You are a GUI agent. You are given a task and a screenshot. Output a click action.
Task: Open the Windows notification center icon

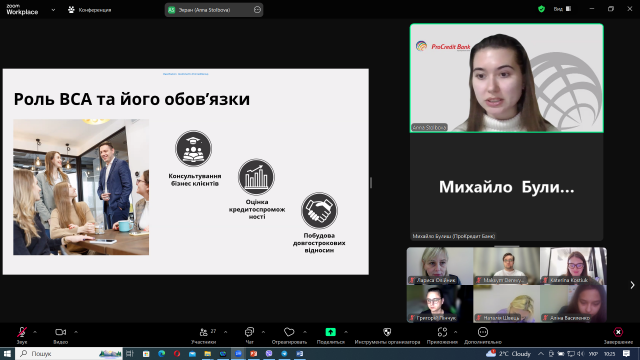pyautogui.click(x=627, y=354)
